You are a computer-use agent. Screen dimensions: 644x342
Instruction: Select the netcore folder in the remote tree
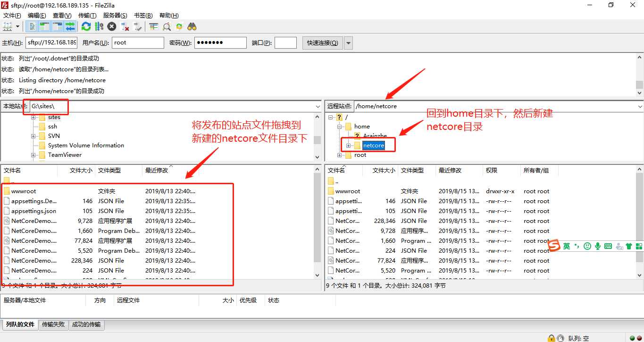[374, 145]
